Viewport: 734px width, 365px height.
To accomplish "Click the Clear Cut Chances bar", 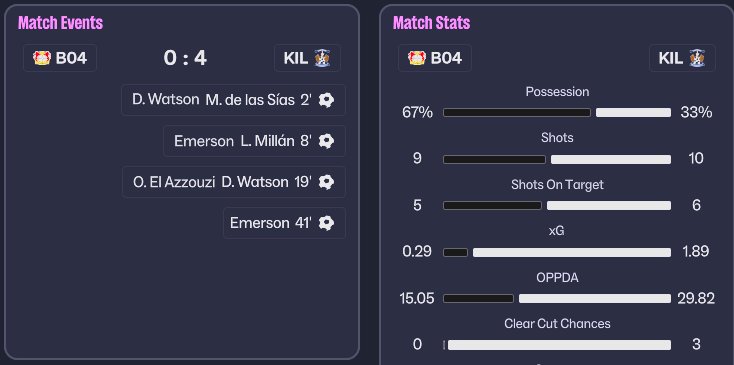I will click(557, 345).
